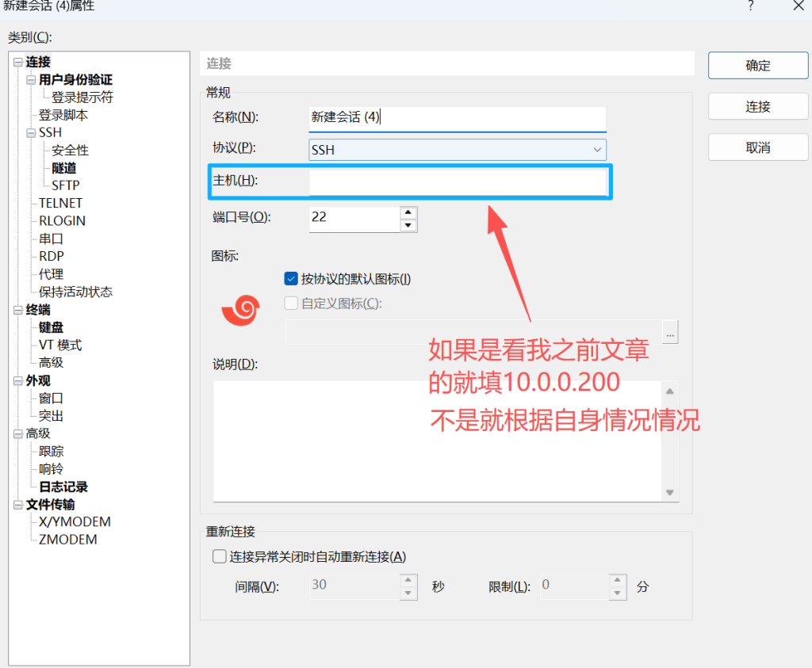Open the 日志记录 settings page
This screenshot has height=668, width=812.
pos(63,487)
